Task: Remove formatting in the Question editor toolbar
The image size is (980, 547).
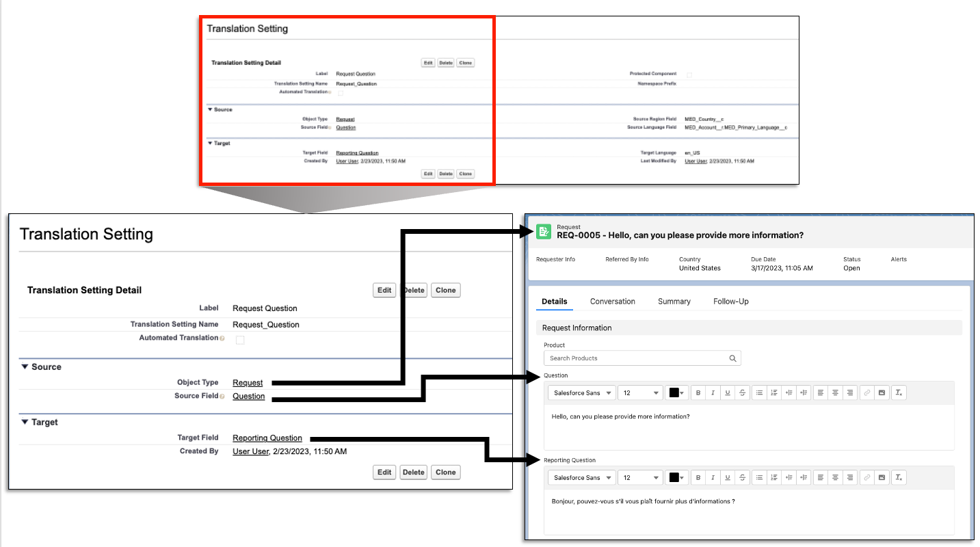Action: click(x=899, y=392)
